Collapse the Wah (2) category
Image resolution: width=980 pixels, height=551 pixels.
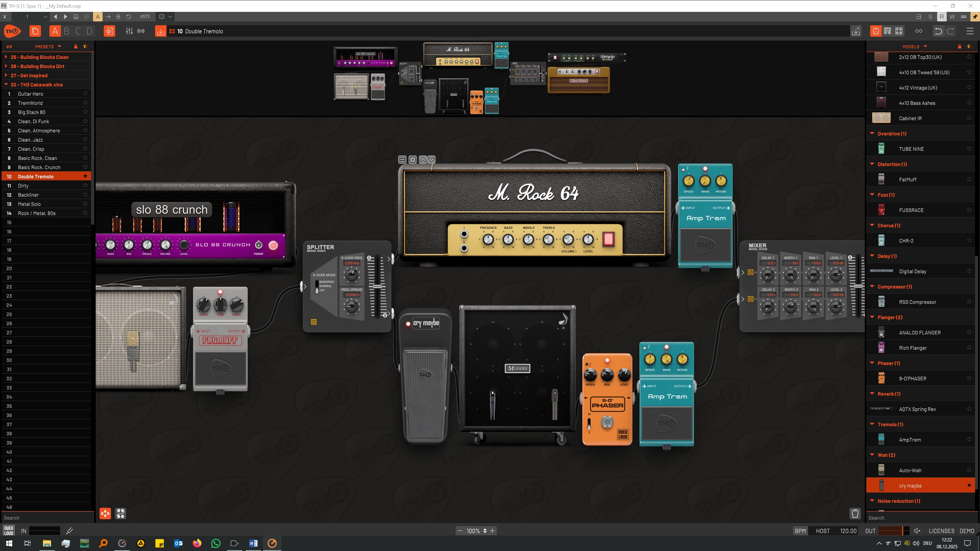click(872, 455)
